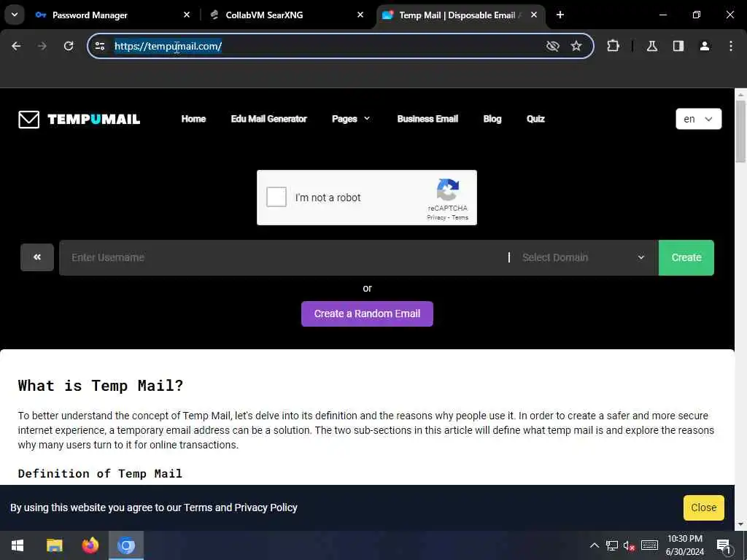Viewport: 747px width, 560px height.
Task: Open the 'en' language selector
Action: coord(698,119)
